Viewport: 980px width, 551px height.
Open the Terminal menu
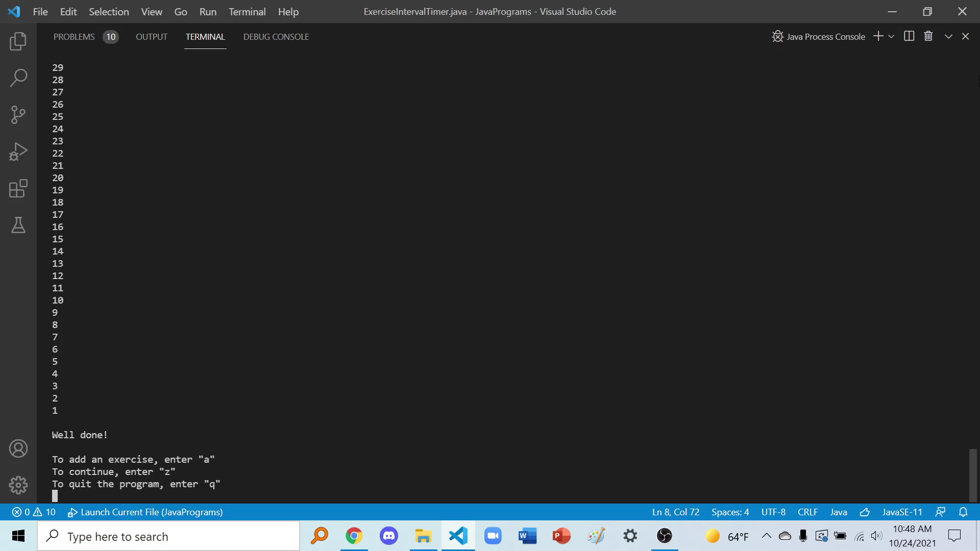[247, 12]
